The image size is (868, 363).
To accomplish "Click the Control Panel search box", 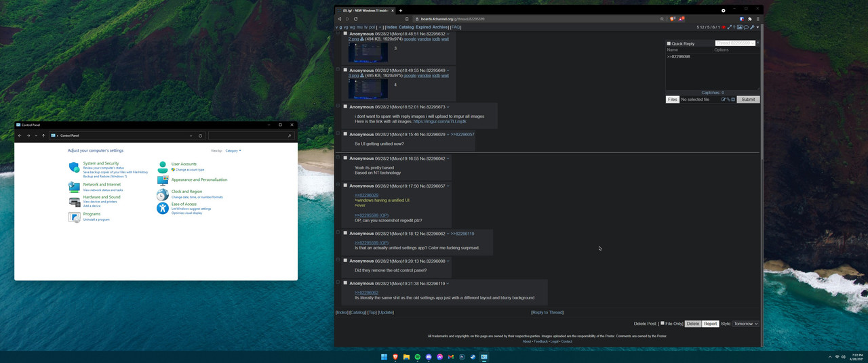I will [x=251, y=135].
